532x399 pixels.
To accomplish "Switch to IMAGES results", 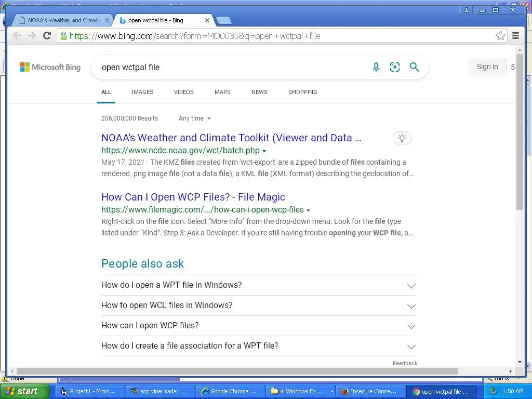I will [142, 92].
